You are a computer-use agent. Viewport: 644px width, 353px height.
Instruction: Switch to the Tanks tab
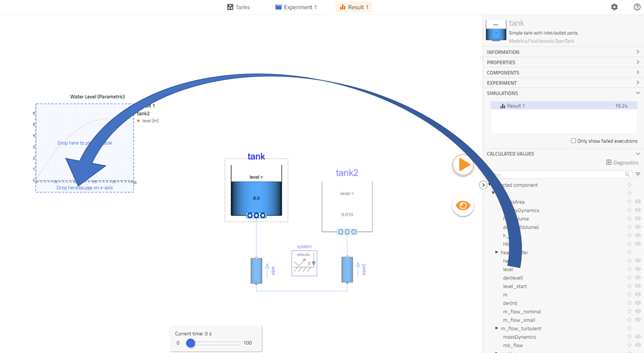pos(238,7)
